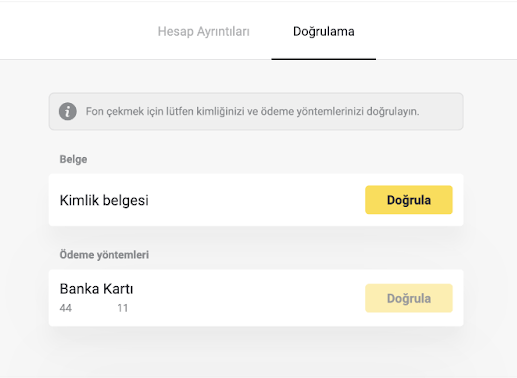This screenshot has width=517, height=378.
Task: Click the card number ending digits 11
Action: tap(123, 308)
